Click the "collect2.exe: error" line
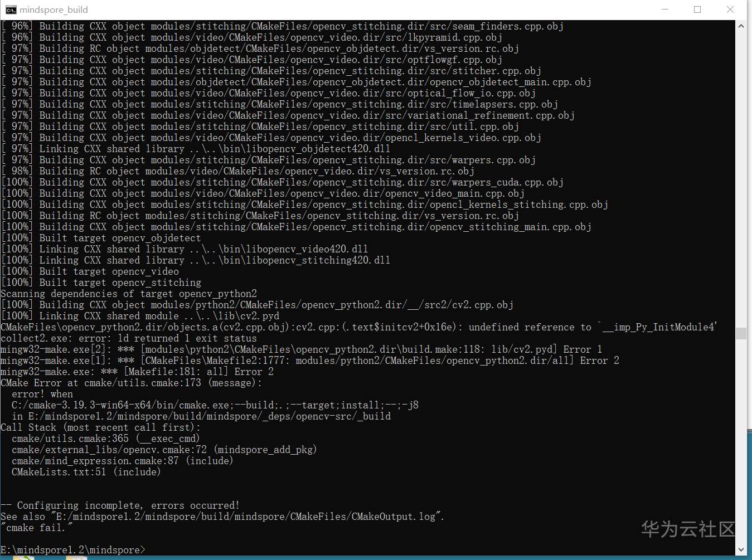Image resolution: width=752 pixels, height=560 pixels. [129, 338]
